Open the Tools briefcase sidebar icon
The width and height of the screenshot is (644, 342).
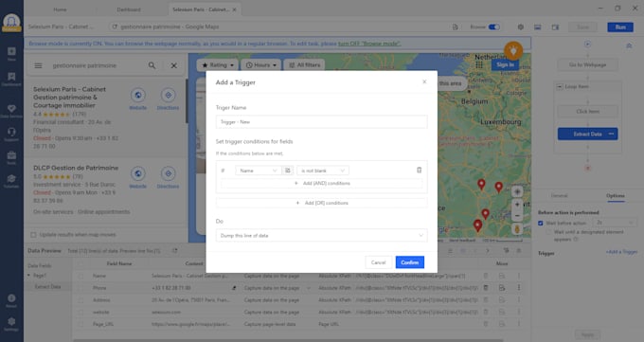click(x=11, y=157)
